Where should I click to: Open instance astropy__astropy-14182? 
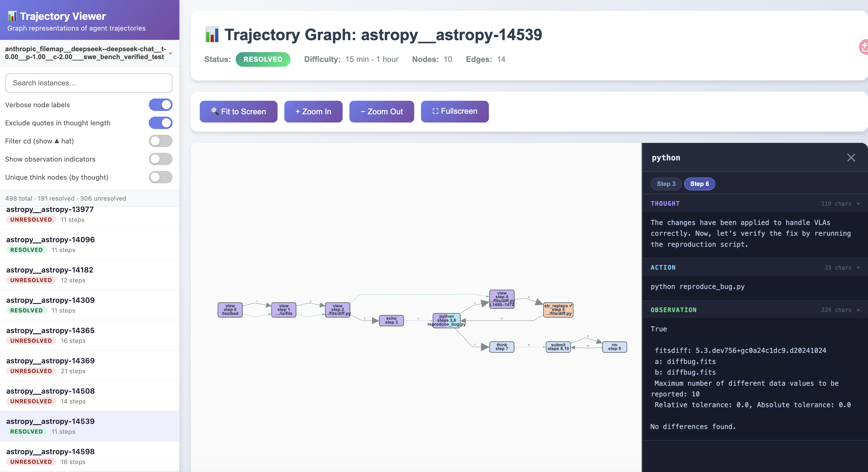point(90,274)
